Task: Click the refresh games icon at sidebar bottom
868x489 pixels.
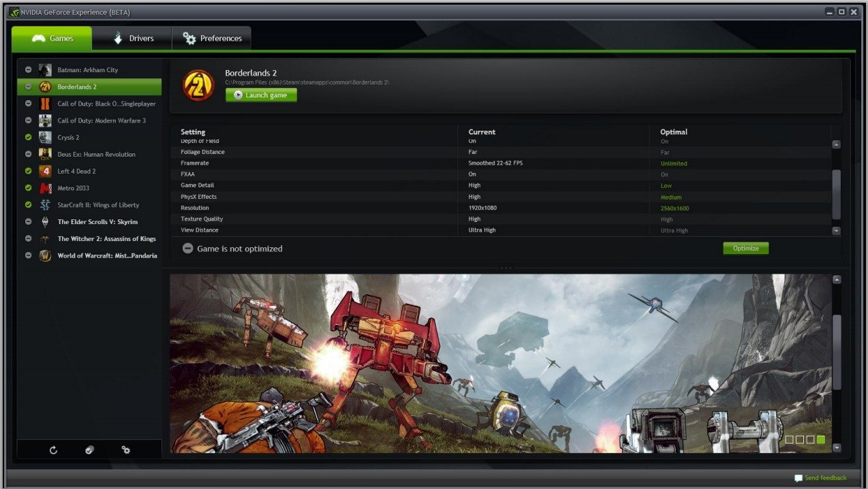Action: pos(53,450)
